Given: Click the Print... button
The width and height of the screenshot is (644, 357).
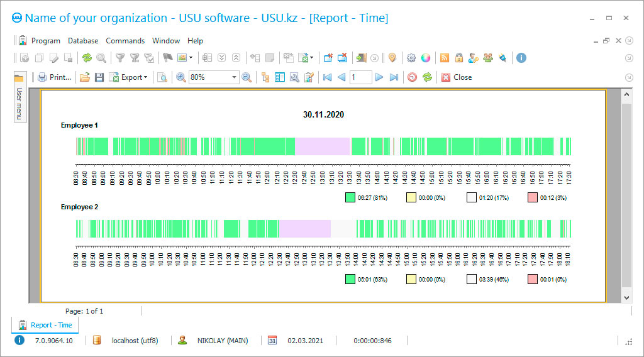Looking at the screenshot, I should coord(55,77).
